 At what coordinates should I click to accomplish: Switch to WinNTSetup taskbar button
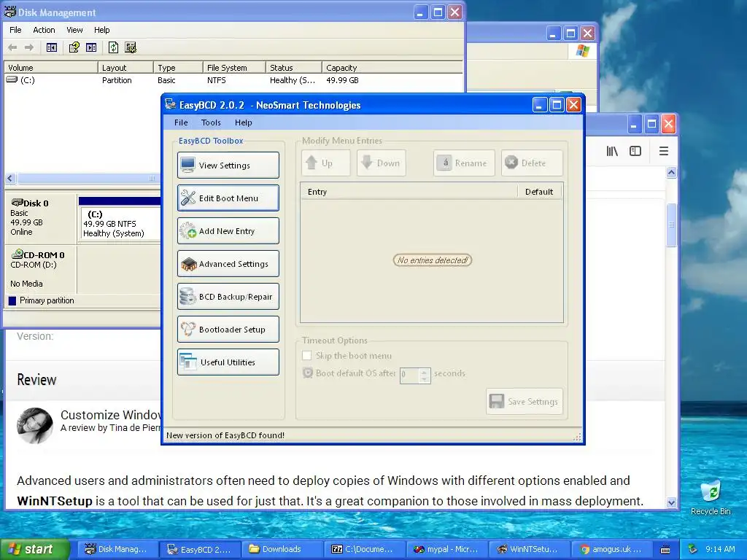coord(529,549)
